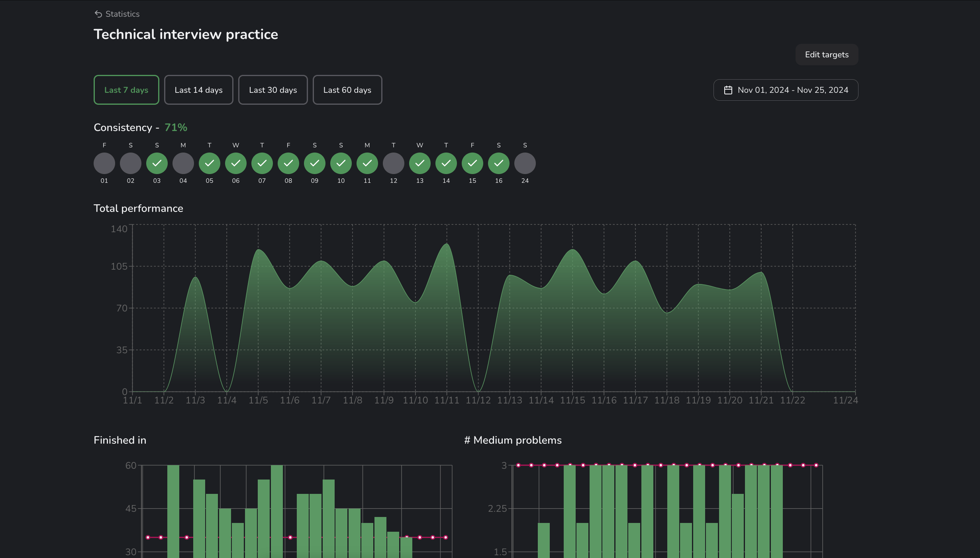
Task: Select the checked day circle 16
Action: (x=499, y=163)
